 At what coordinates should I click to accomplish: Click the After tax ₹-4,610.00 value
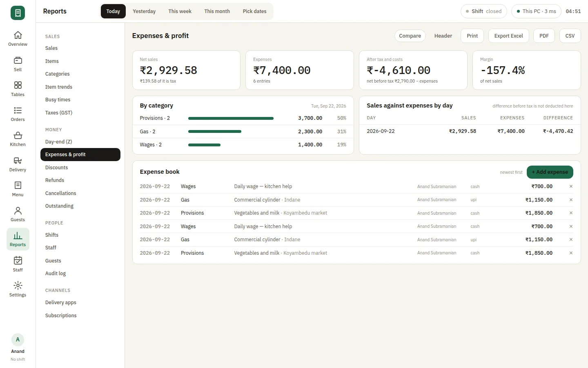[x=399, y=70]
